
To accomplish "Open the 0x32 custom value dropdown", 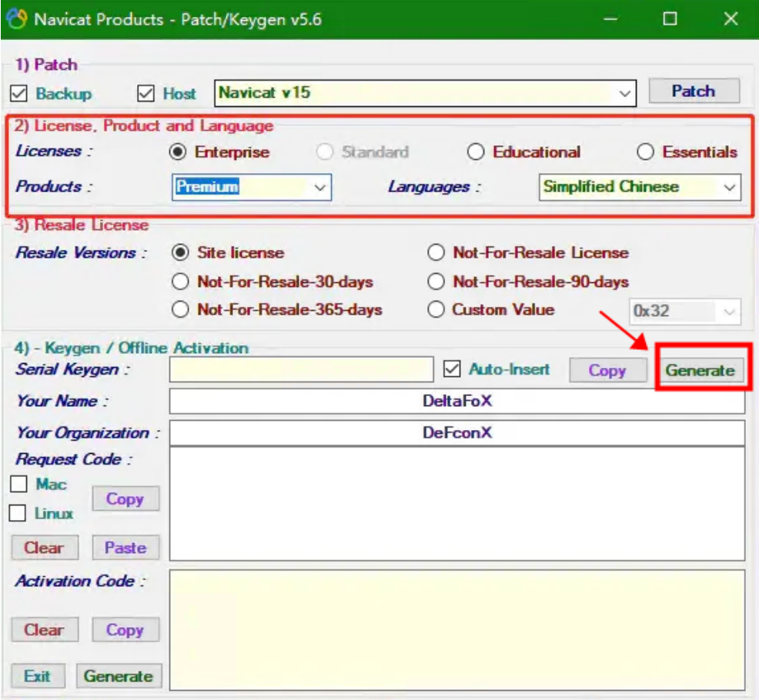I will [x=684, y=311].
